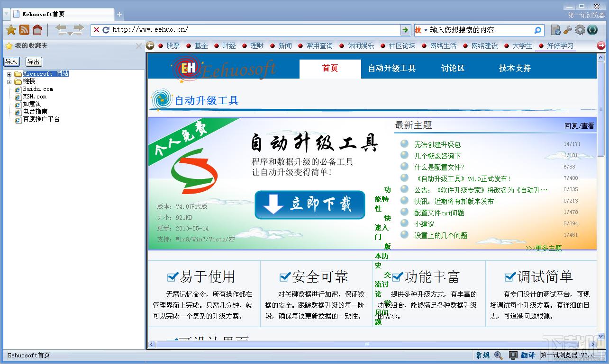Open the 好好学习 quick link
609x364 pixels.
(560, 46)
